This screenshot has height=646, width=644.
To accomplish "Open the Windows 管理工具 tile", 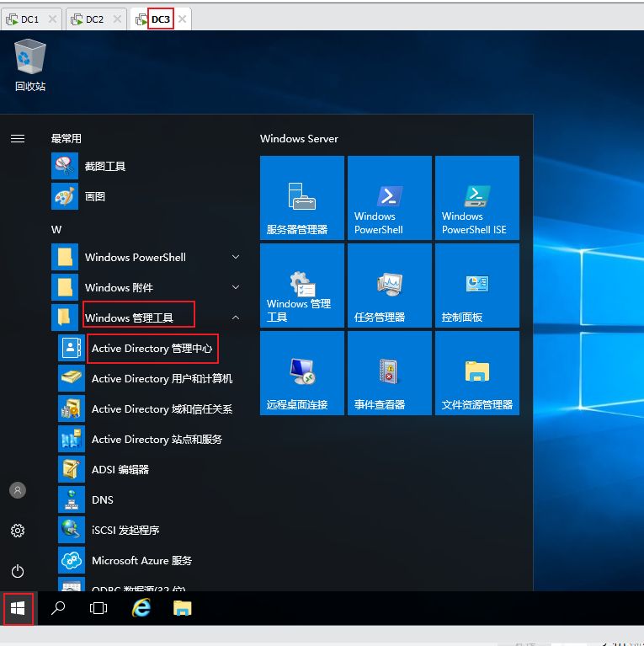I will (x=302, y=286).
